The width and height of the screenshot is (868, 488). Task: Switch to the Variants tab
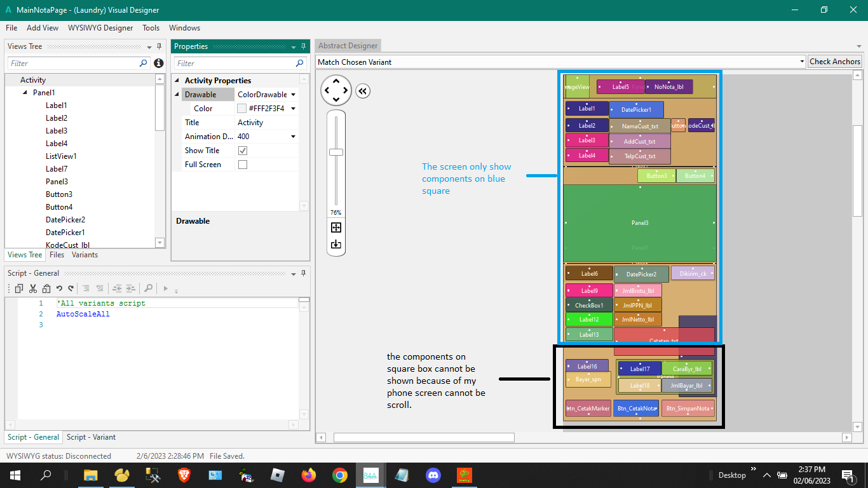click(85, 255)
